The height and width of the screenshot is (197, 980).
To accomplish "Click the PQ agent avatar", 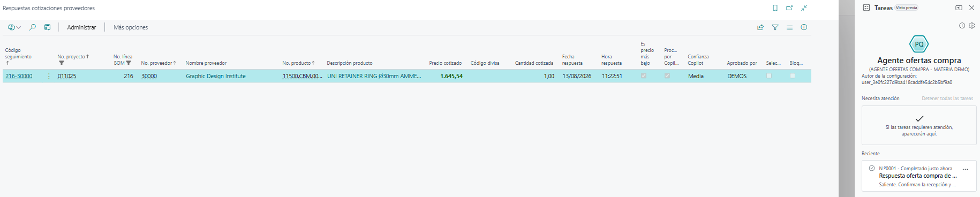I will (x=919, y=44).
